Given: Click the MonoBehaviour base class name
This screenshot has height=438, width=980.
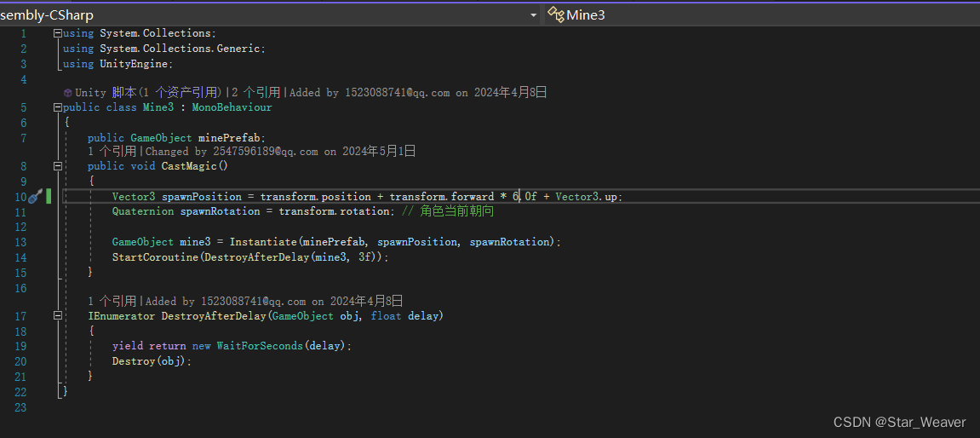Looking at the screenshot, I should click(232, 107).
